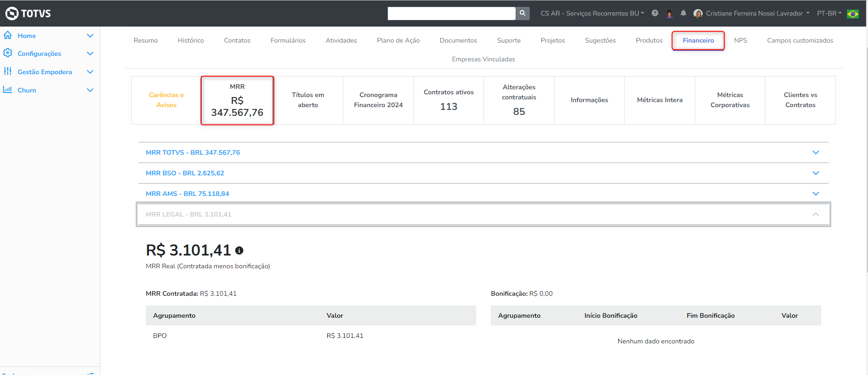Screen dimensions: 868x375
Task: Expand the MRR BSO section chevron
Action: click(816, 173)
